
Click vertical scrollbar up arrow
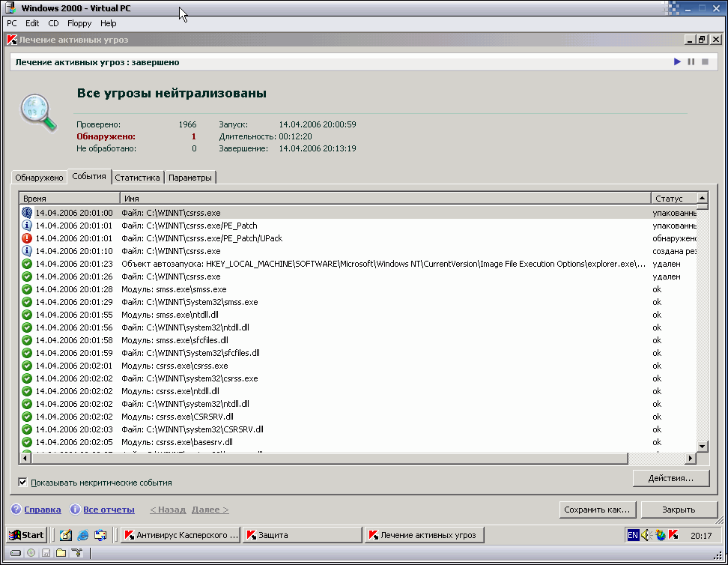coord(703,198)
